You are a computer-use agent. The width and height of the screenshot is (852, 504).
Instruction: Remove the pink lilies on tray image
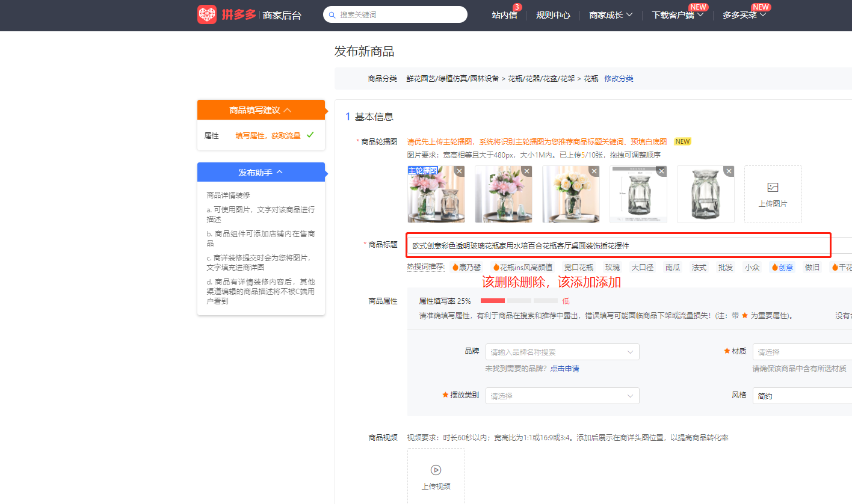(x=527, y=171)
